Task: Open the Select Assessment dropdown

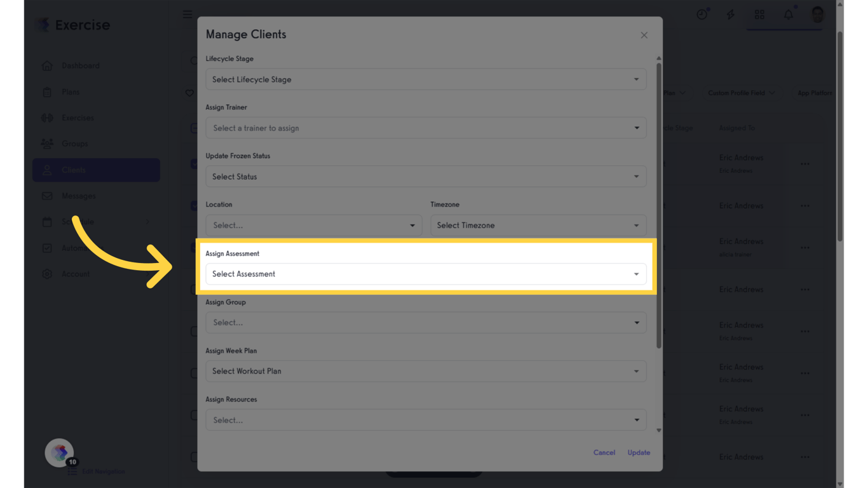Action: 426,274
